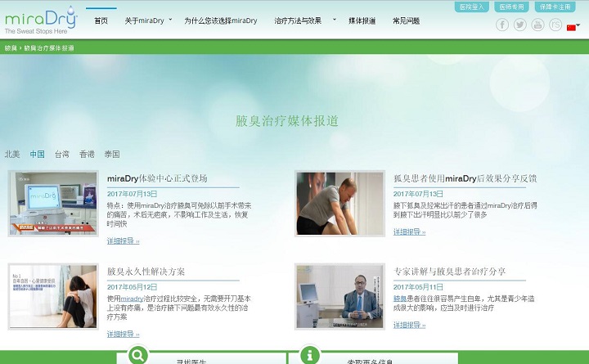Open 详细报导 under 腋臭永久性解决方案
This screenshot has width=589, height=364.
[x=123, y=334]
